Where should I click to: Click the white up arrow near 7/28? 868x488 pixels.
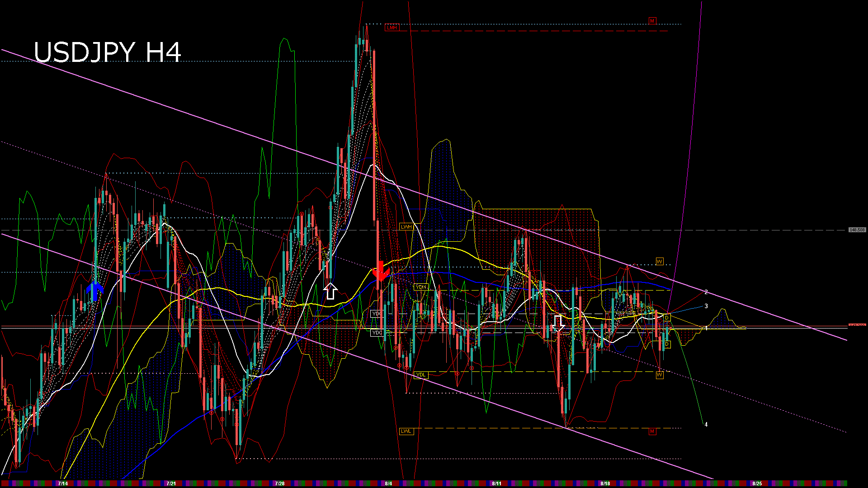pos(330,291)
